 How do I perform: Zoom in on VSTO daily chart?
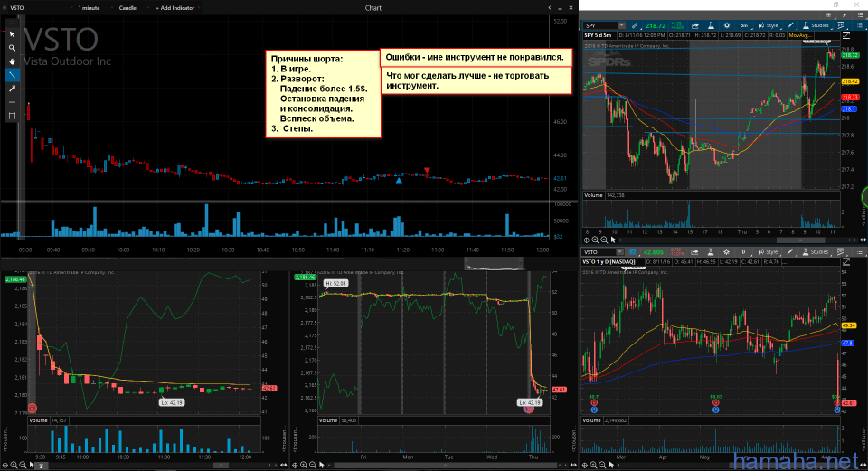(x=595, y=465)
